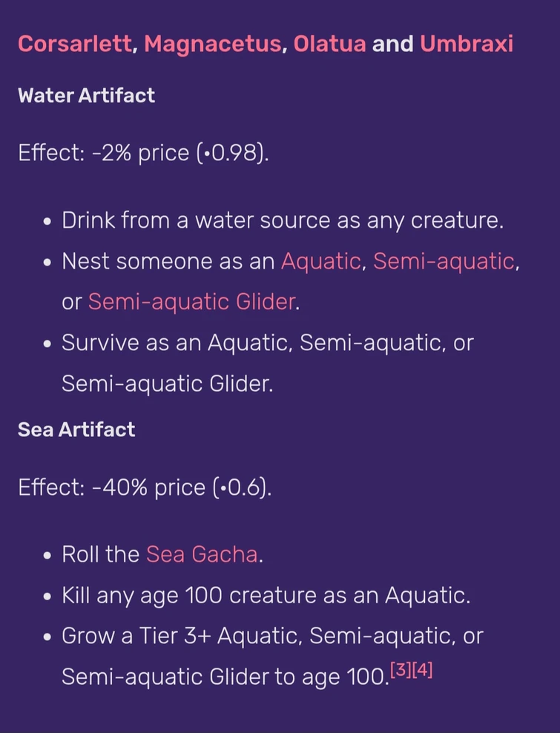Go to the Umbraxi page link
This screenshot has width=560, height=733.
[x=466, y=44]
